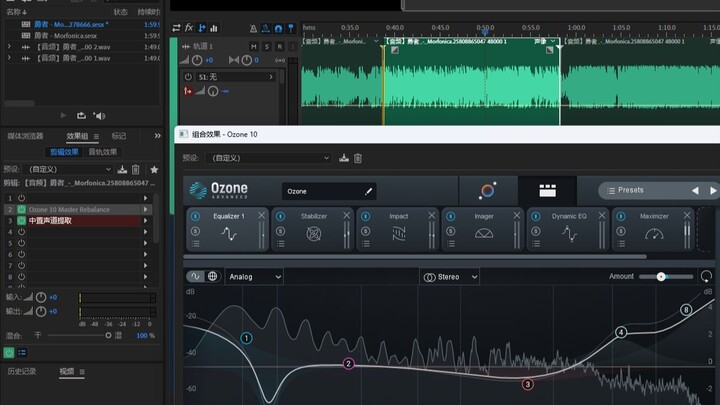Save preset icon in Ozone 10 window

pos(344,158)
